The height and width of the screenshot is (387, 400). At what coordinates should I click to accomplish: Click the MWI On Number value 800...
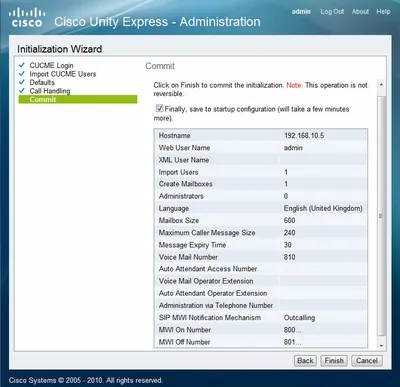coord(292,330)
